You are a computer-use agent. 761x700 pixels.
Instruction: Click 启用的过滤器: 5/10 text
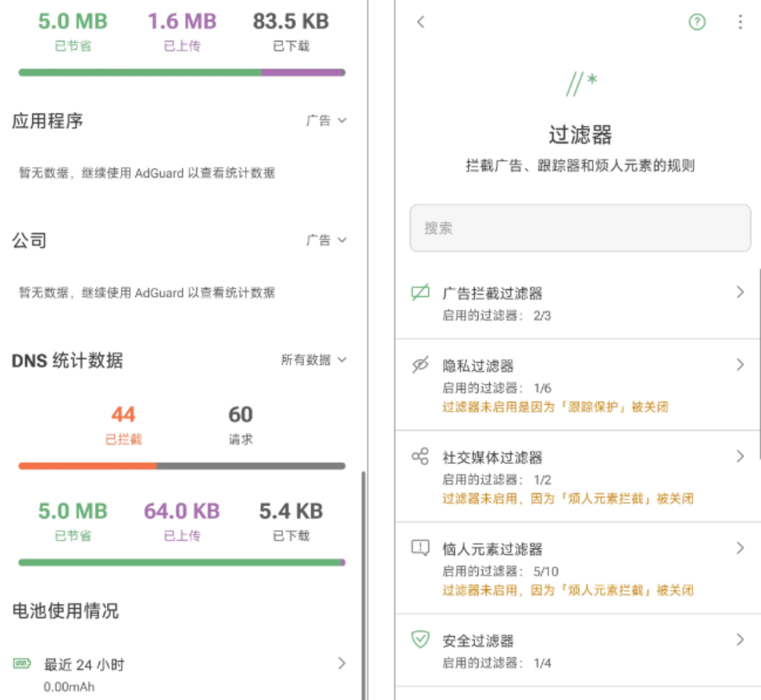[x=500, y=571]
